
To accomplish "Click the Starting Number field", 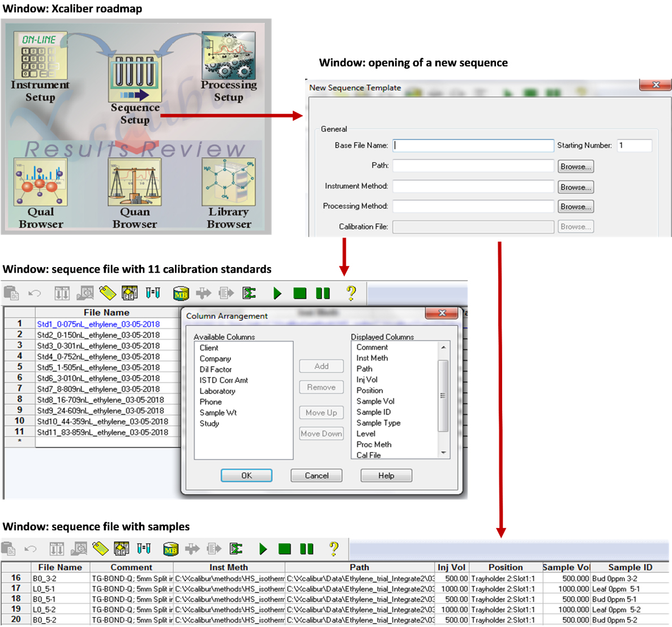I will [635, 145].
